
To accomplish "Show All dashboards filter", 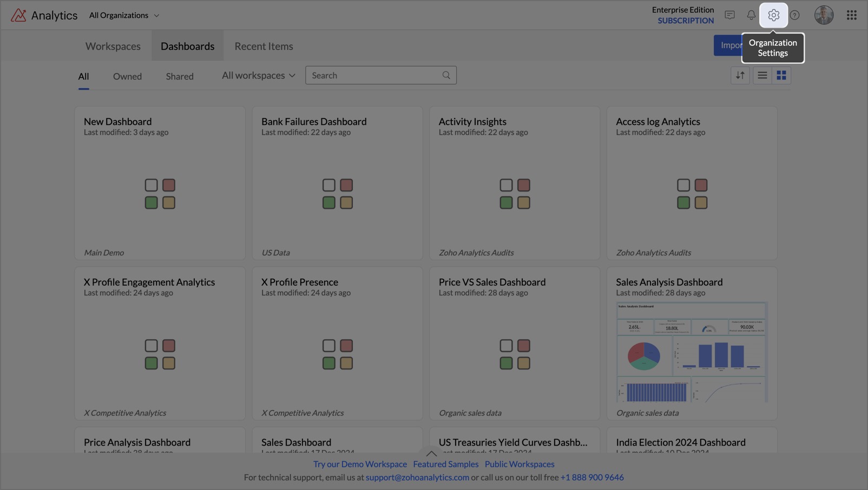I will 83,76.
